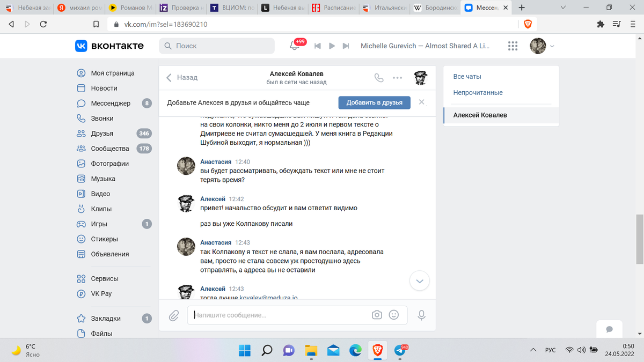The width and height of the screenshot is (644, 362).
Task: Click the microphone voice message icon
Action: 422,315
